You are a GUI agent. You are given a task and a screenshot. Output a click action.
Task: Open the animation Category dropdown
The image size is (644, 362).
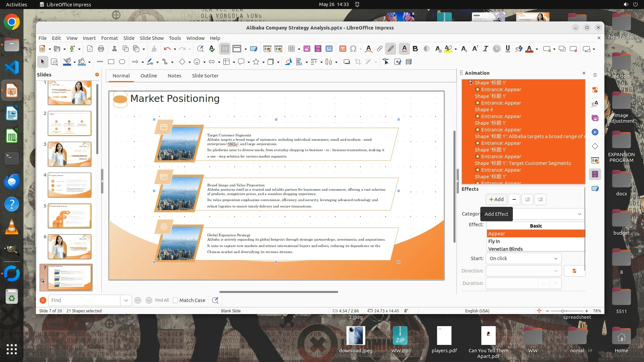[579, 214]
